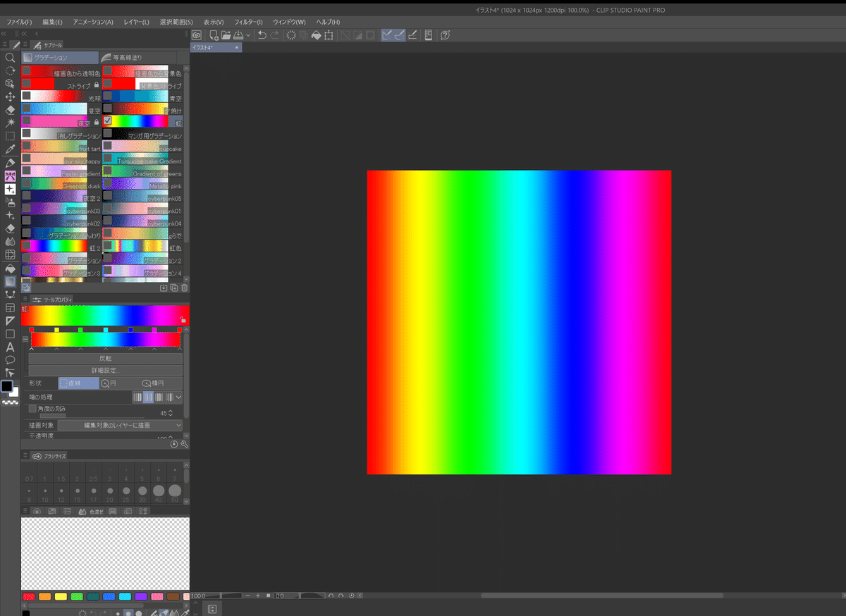The width and height of the screenshot is (846, 616).
Task: Click the color mixing palette canvas
Action: click(105, 553)
